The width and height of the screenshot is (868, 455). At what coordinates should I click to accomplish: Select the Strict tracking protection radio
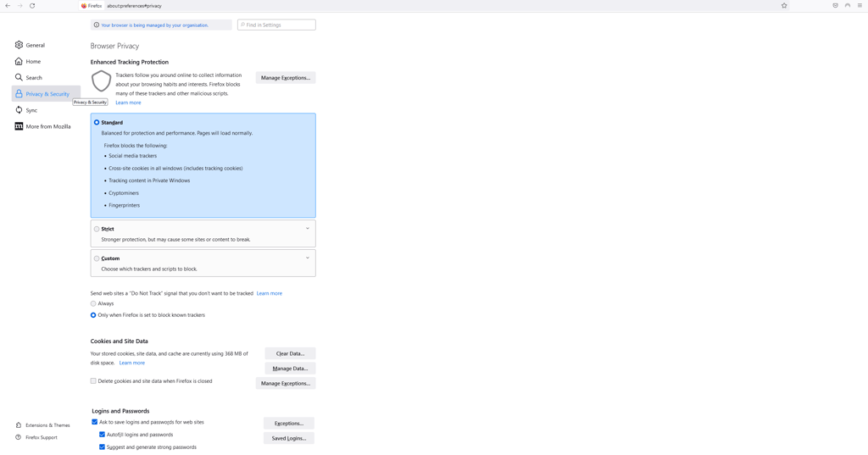[97, 229]
